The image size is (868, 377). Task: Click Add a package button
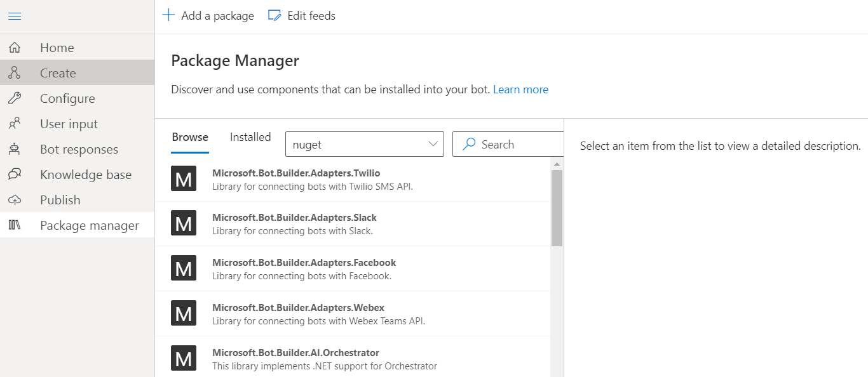208,16
